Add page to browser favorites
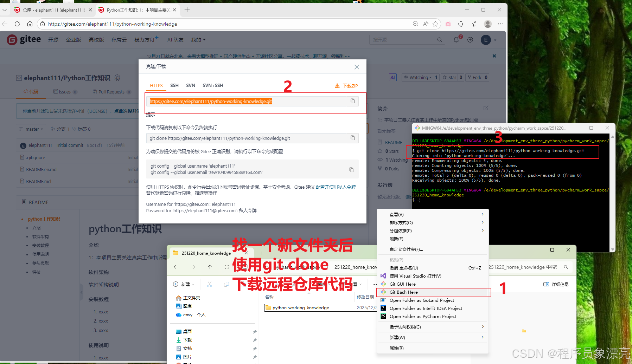632x364 pixels. 435,24
